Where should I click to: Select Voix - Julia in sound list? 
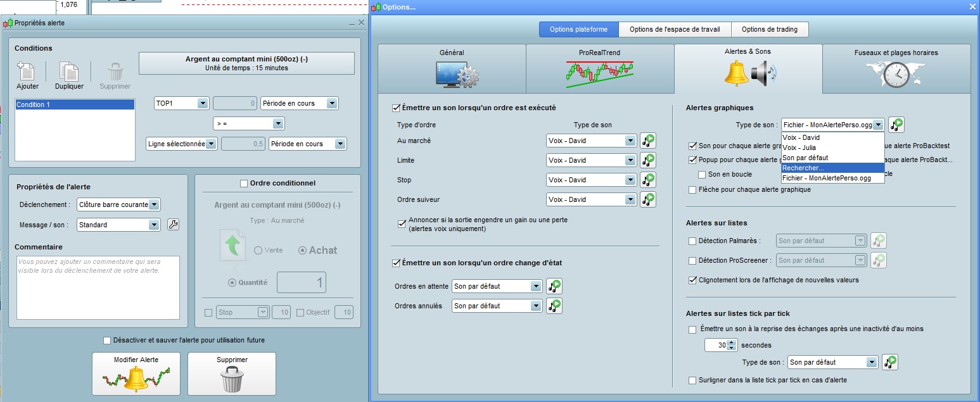(x=832, y=148)
